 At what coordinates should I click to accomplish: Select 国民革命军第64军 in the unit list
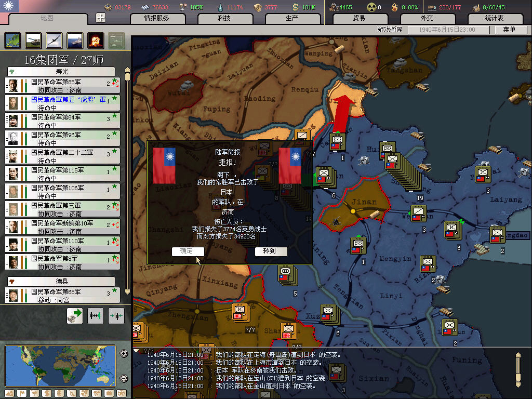(62, 121)
